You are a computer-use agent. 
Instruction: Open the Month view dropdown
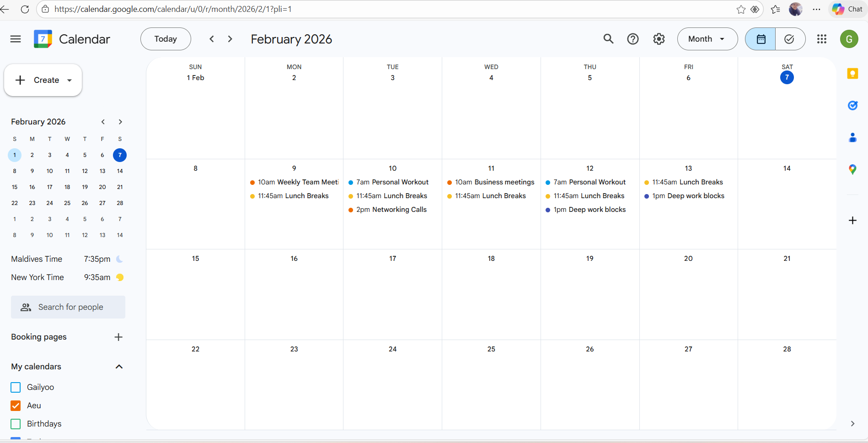[707, 39]
